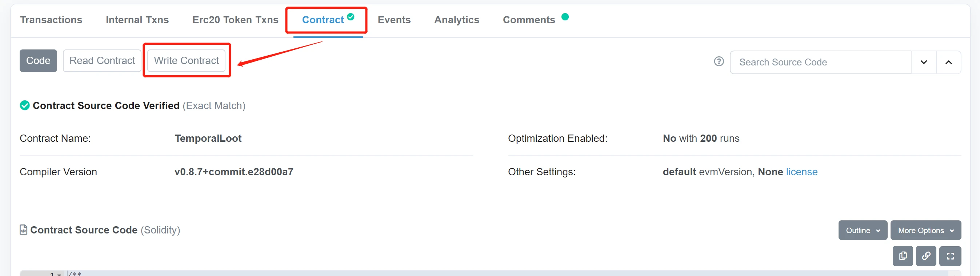The height and width of the screenshot is (276, 980).
Task: Click the Read Contract button
Action: tap(102, 60)
